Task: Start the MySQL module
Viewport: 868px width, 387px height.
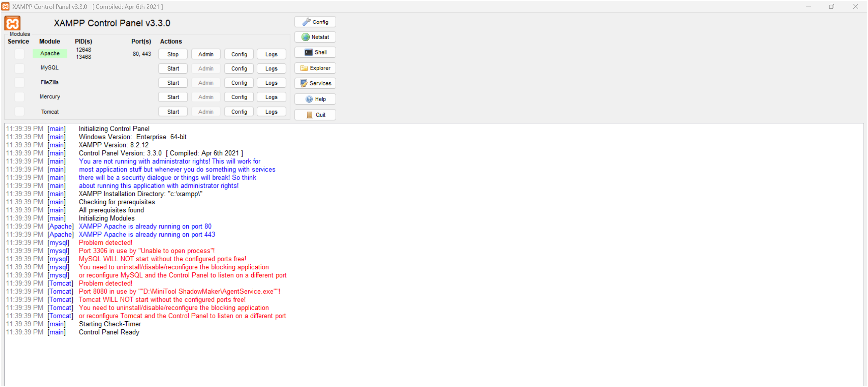Action: (173, 68)
